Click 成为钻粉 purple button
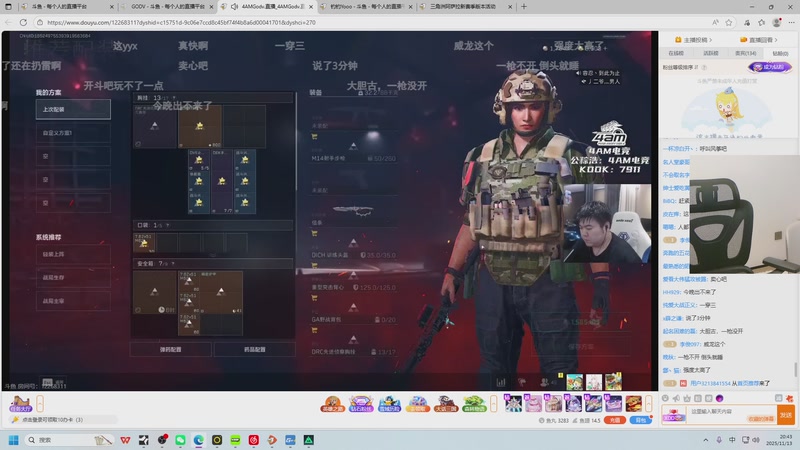Image resolution: width=800 pixels, height=450 pixels. coord(770,67)
